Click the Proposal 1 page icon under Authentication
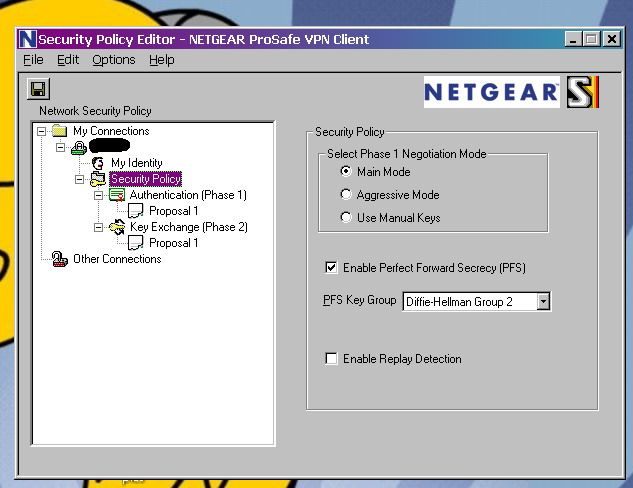 135,211
